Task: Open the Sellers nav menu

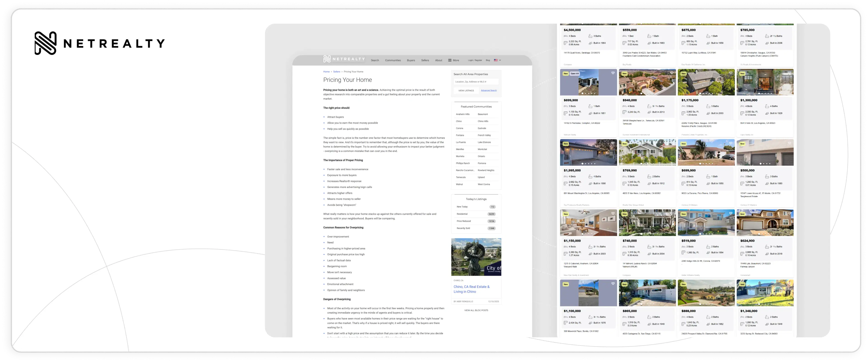Action: point(425,60)
